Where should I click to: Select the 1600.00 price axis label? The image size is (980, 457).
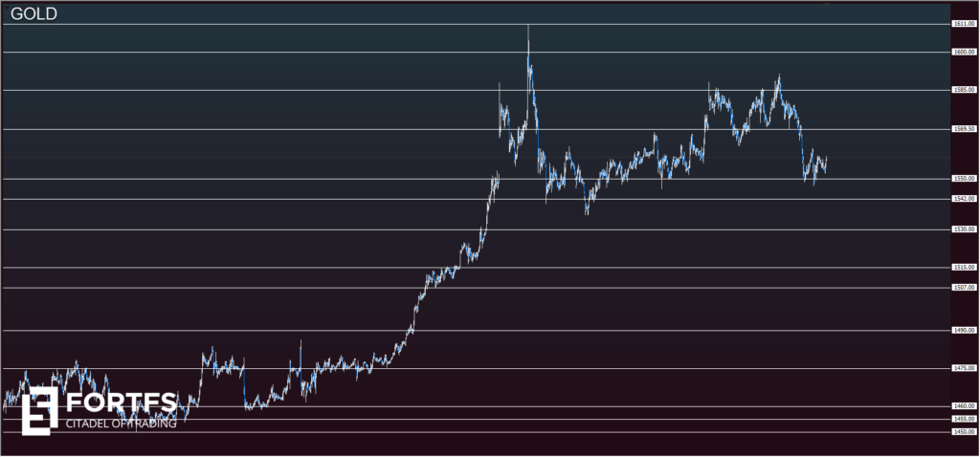[963, 53]
